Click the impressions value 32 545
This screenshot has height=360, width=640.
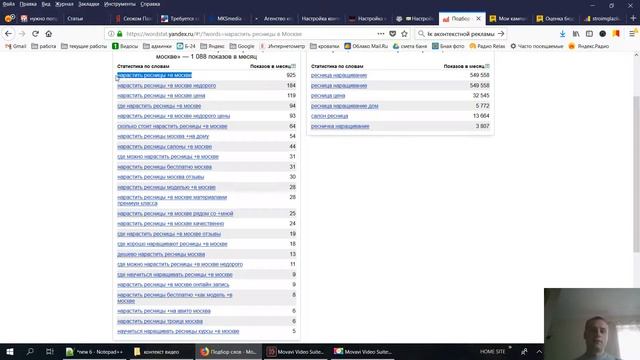(481, 96)
